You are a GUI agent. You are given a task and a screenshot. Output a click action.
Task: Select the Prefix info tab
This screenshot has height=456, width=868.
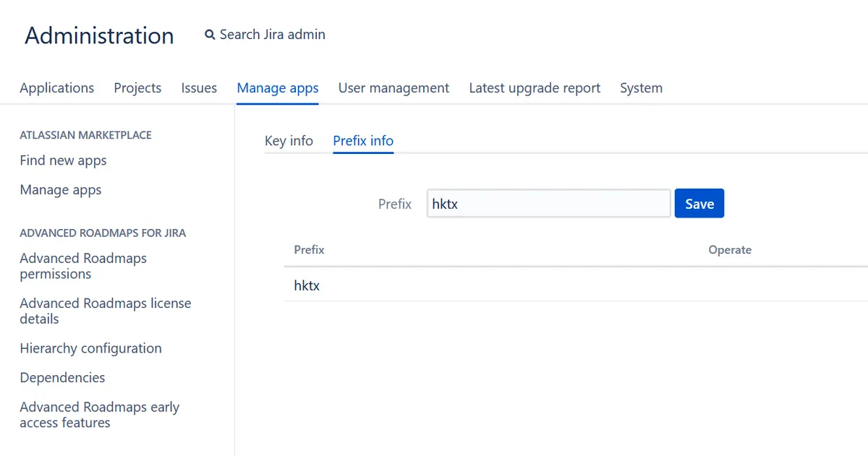click(363, 141)
